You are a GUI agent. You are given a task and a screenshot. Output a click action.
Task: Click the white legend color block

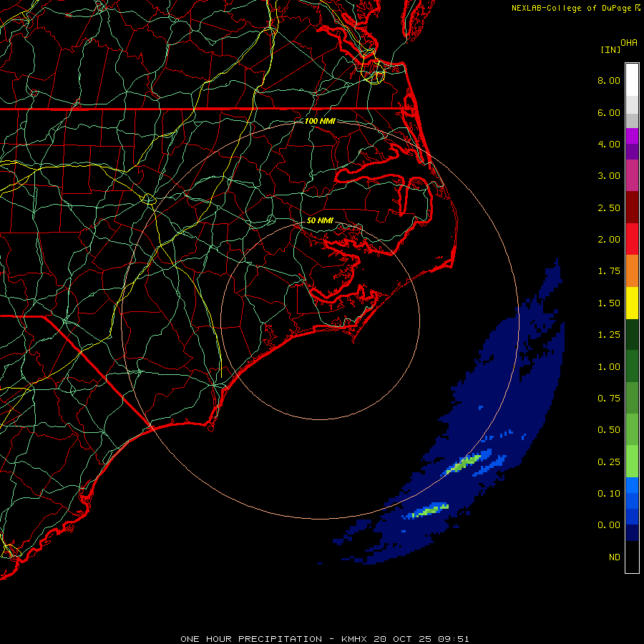(632, 80)
